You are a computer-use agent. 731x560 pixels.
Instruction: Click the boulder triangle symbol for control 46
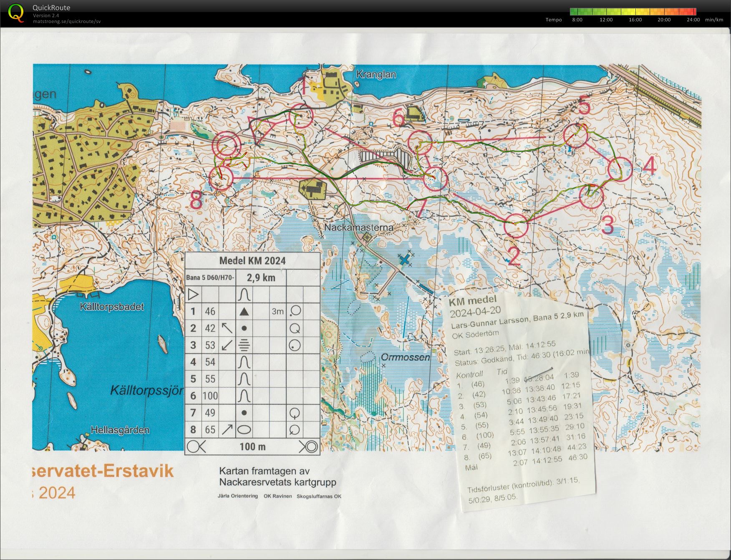(245, 311)
